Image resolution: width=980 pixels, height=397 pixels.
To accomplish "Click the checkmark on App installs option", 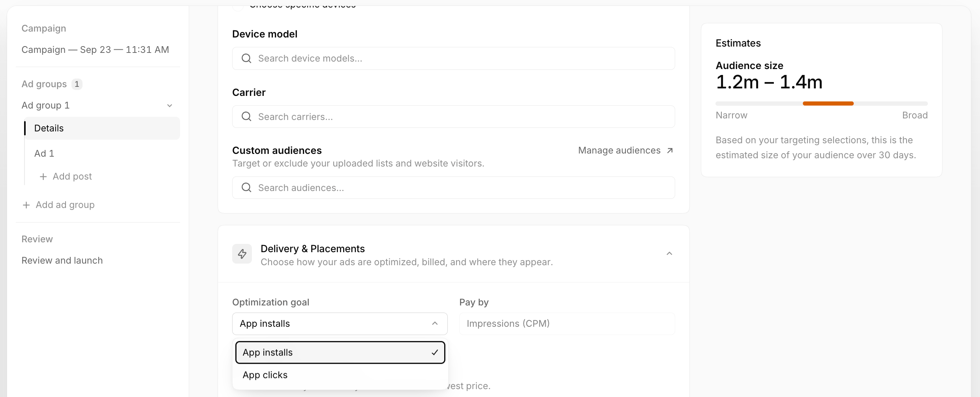I will coord(435,352).
